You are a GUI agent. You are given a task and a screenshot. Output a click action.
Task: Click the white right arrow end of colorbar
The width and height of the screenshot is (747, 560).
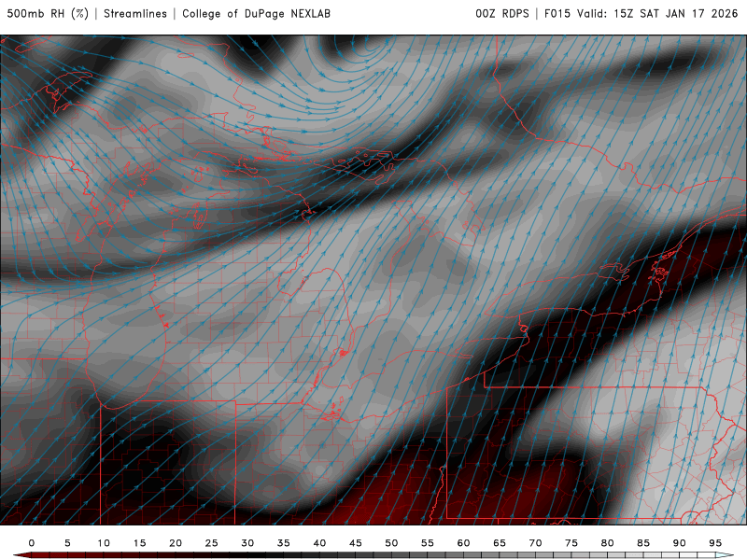pos(726,555)
